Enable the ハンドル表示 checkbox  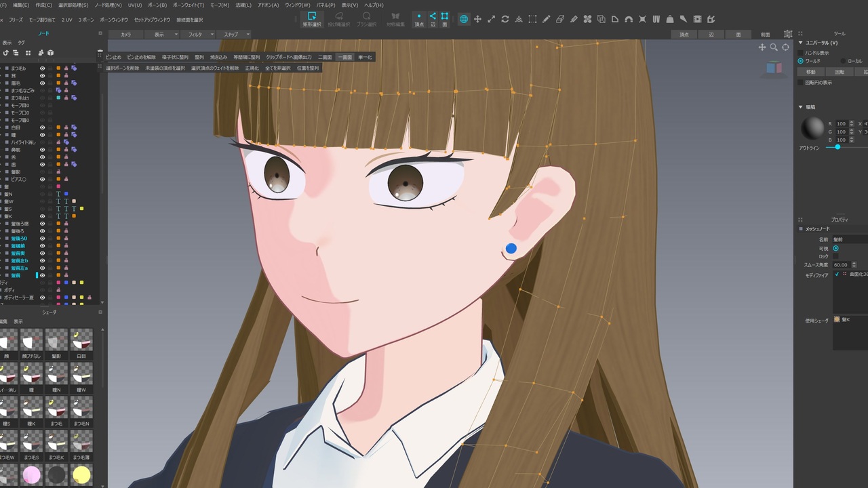pyautogui.click(x=801, y=52)
